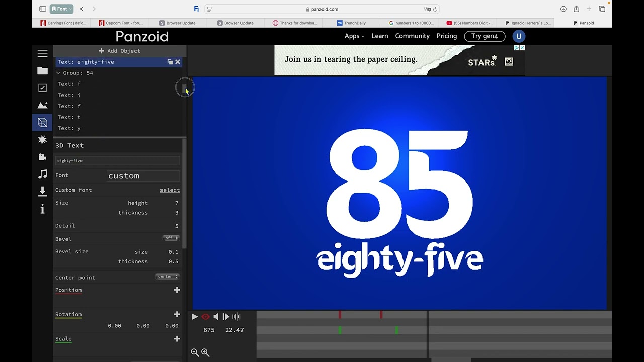Image resolution: width=644 pixels, height=362 pixels.
Task: Open Safari downloads icon
Action: point(563,9)
